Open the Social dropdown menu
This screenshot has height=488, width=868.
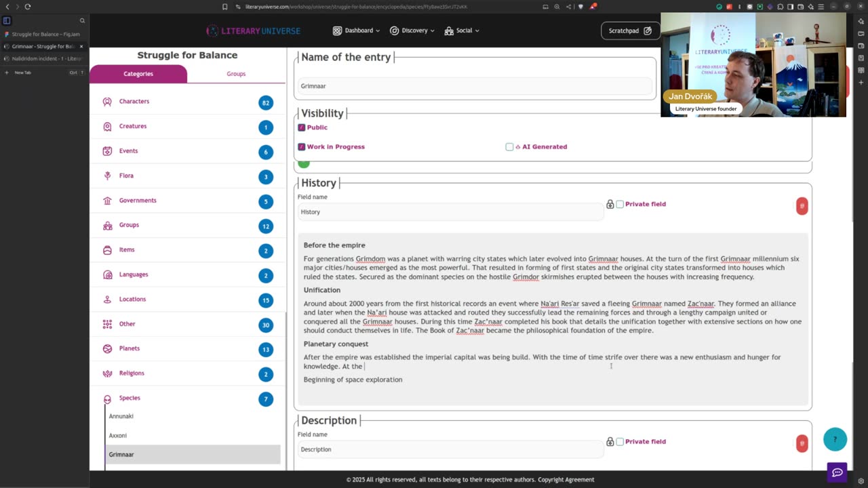point(462,30)
